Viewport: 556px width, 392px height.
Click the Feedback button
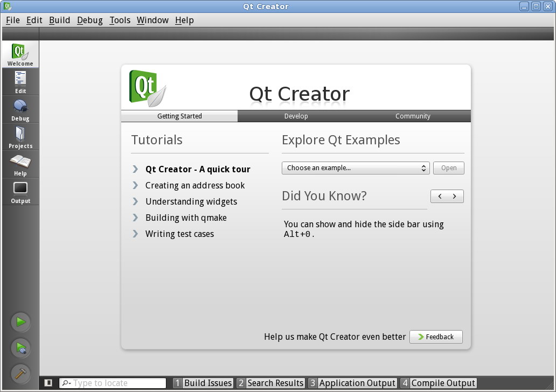tap(436, 337)
